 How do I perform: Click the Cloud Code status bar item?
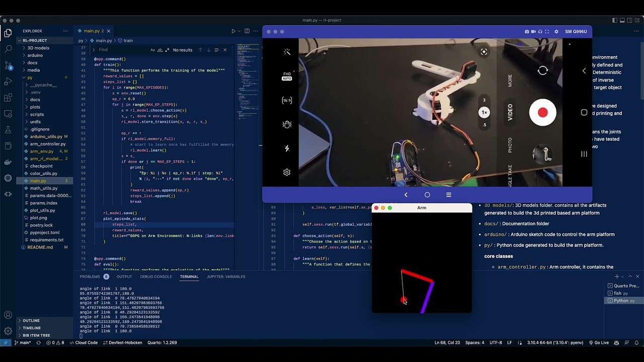pos(84,343)
